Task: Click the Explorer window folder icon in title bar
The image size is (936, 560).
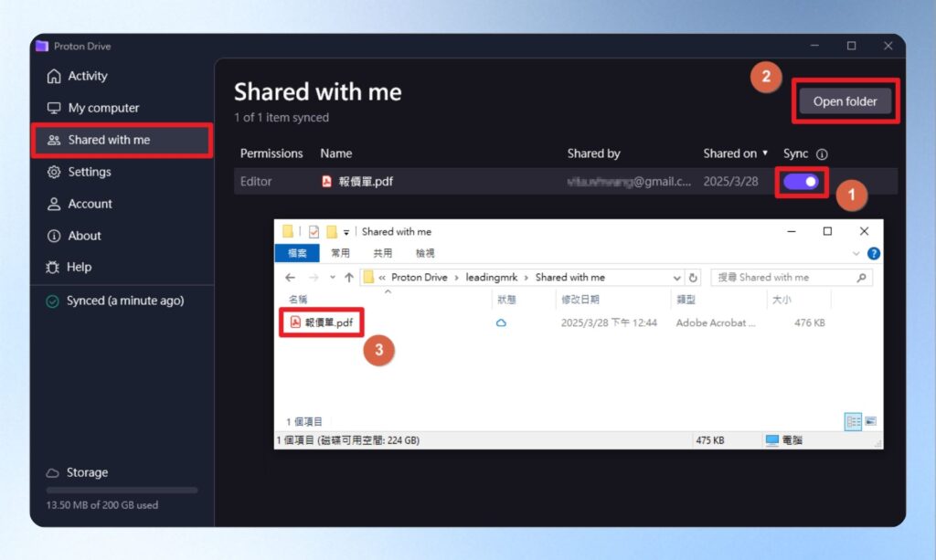Action: pos(288,231)
